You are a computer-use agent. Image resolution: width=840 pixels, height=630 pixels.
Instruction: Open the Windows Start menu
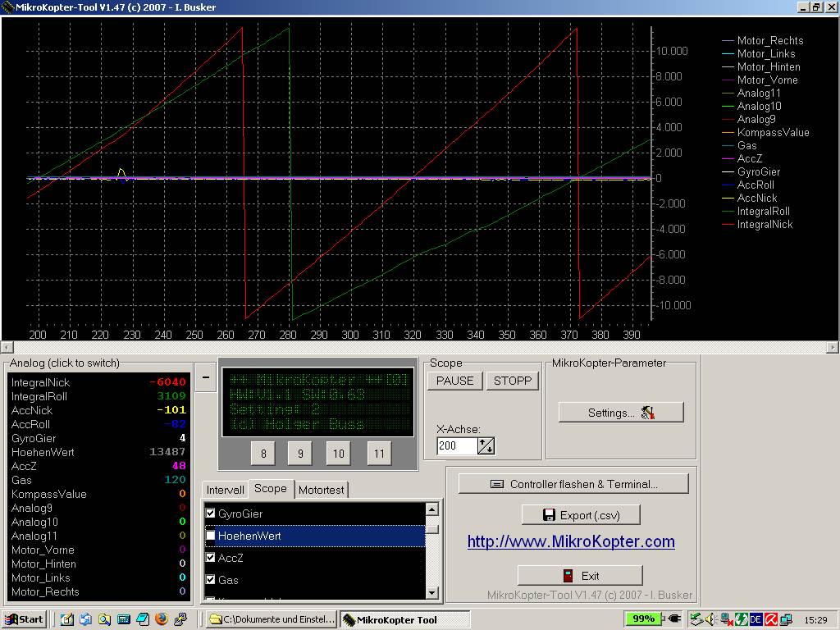pos(23,619)
